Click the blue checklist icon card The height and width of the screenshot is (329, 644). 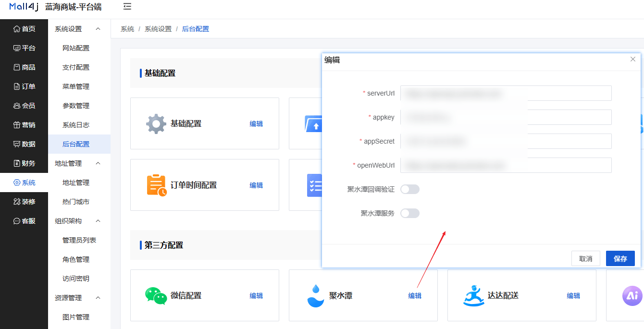click(x=314, y=185)
